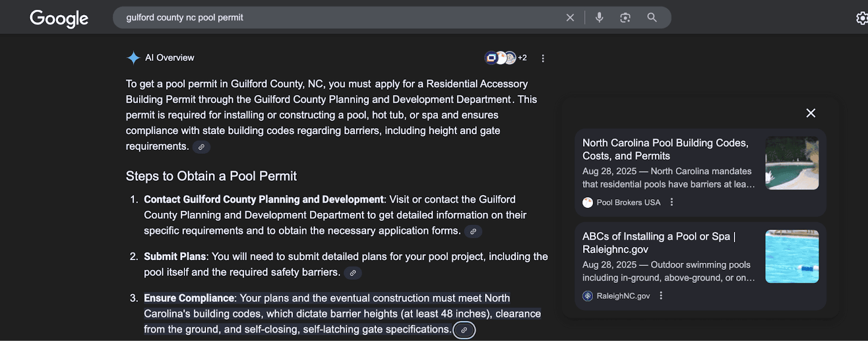
Task: Click the Google logo
Action: (x=59, y=18)
